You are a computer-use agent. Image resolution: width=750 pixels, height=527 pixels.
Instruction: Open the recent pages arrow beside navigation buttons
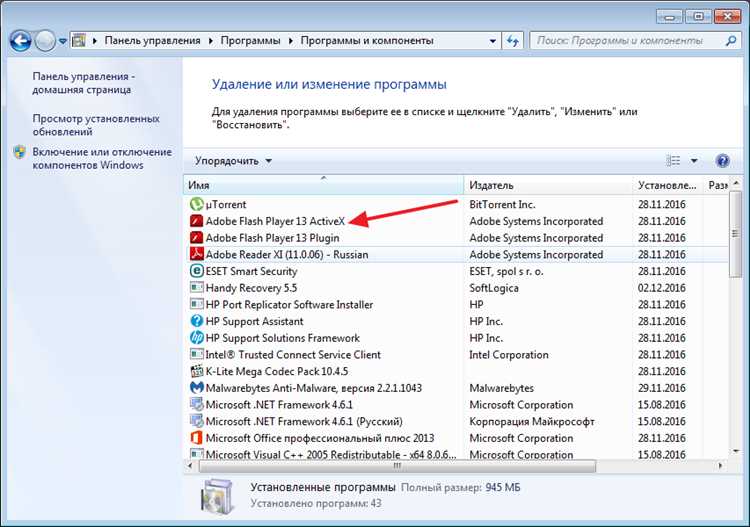63,41
